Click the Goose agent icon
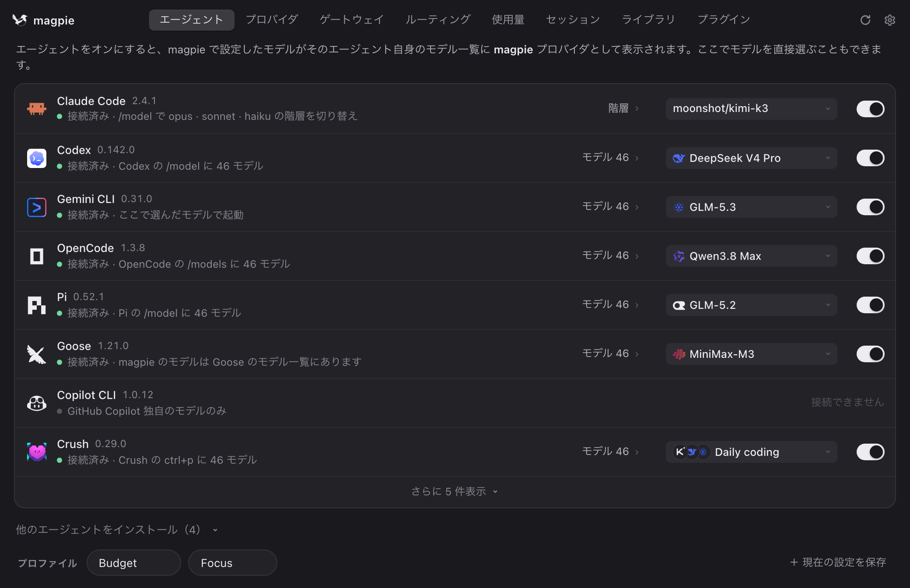The height and width of the screenshot is (588, 910). [x=37, y=354]
